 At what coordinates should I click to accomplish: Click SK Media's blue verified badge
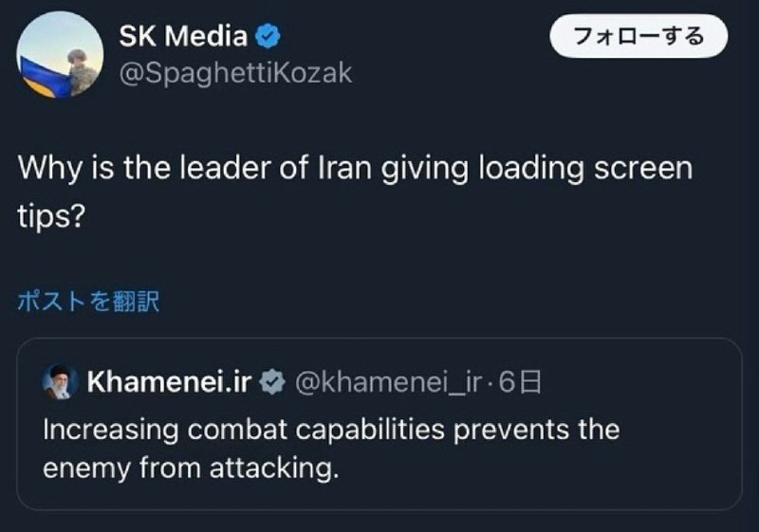tap(268, 36)
